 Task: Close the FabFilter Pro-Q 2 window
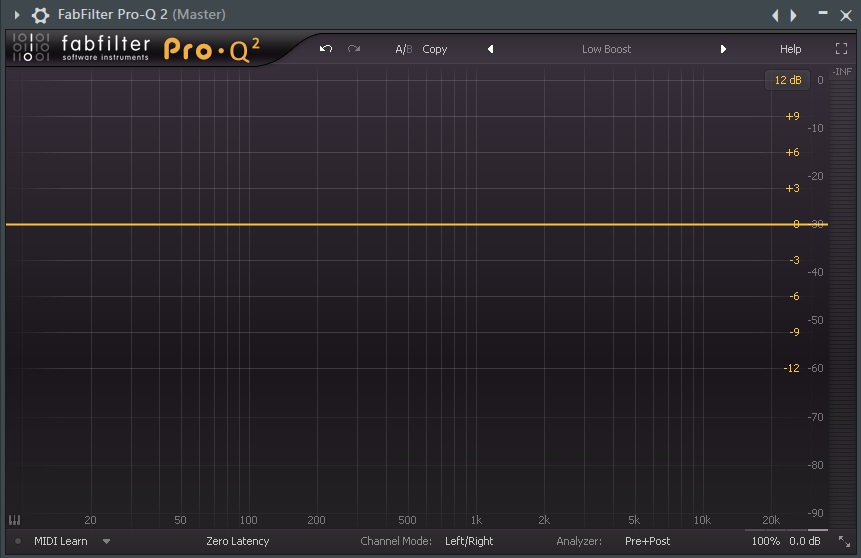(x=846, y=15)
